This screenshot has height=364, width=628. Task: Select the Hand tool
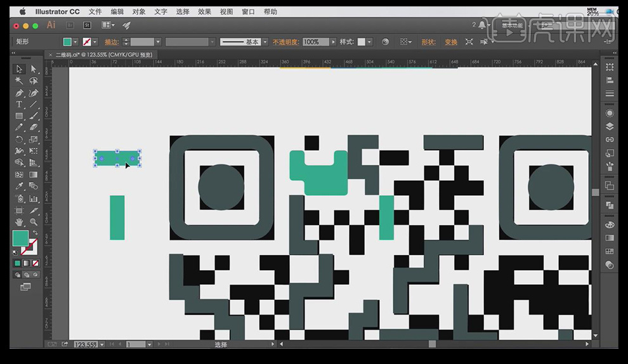coord(19,221)
